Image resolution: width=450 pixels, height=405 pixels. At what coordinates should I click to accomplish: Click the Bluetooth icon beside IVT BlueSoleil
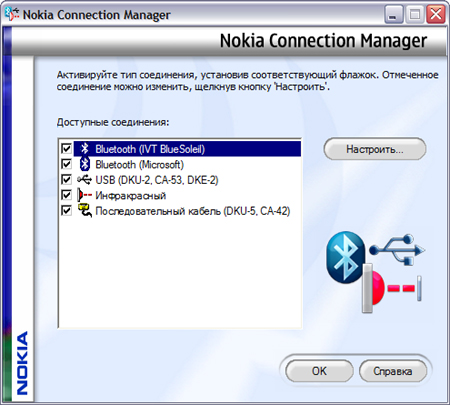tap(85, 149)
